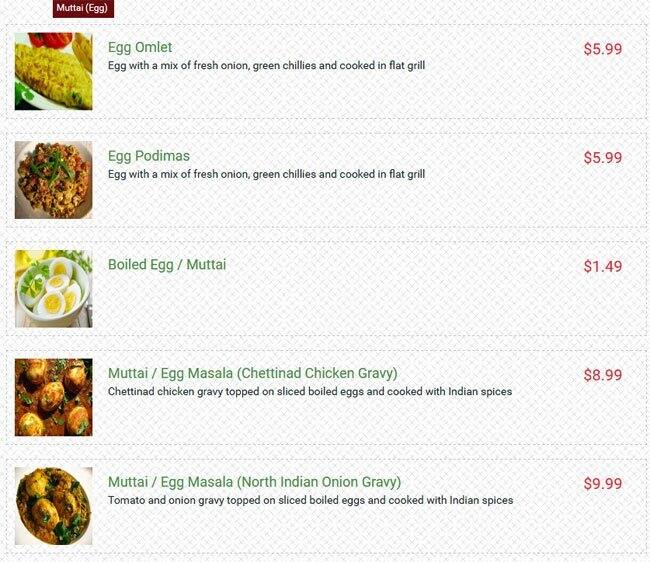Select Boiled Egg / Muttai title

pos(167,264)
